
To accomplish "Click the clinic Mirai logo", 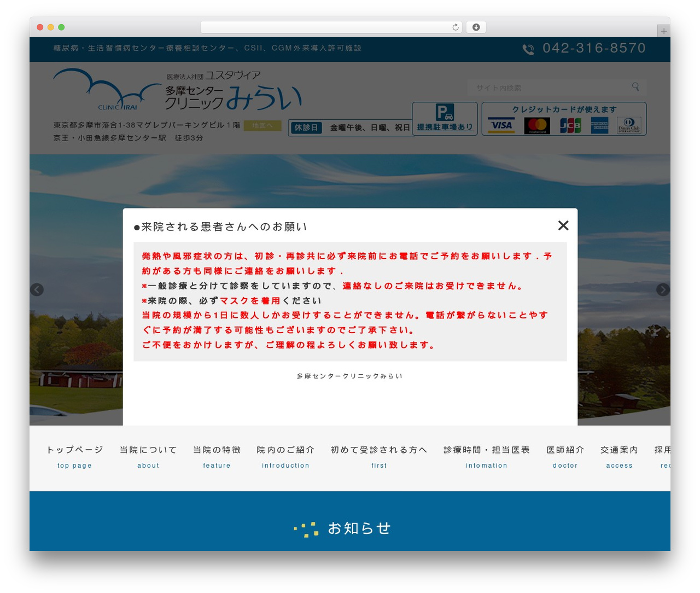I will (178, 90).
